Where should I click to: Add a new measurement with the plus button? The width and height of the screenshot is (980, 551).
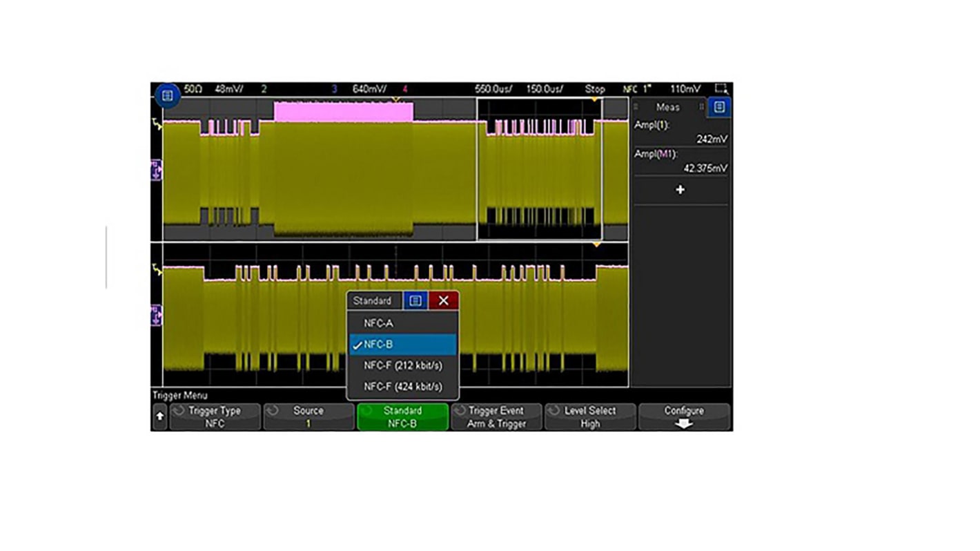click(x=680, y=189)
